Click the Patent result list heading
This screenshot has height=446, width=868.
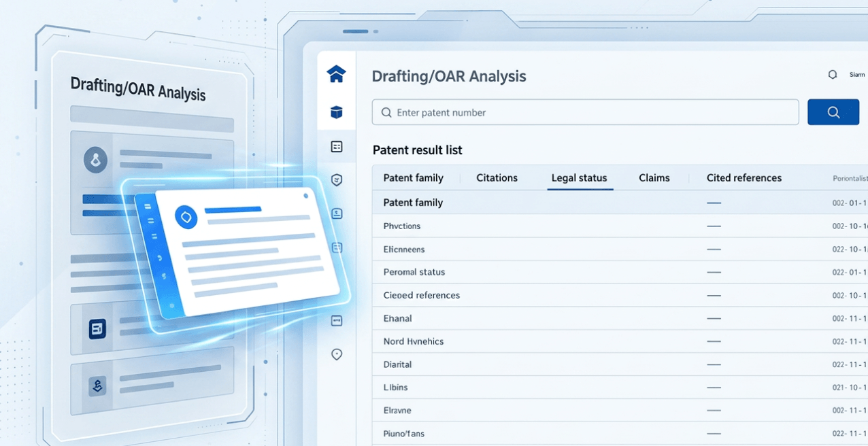[417, 150]
